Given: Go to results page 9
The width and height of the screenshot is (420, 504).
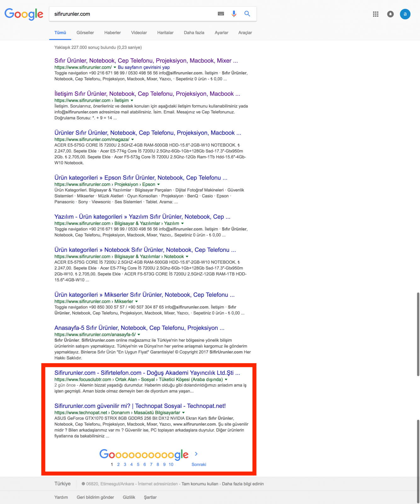Looking at the screenshot, I should pyautogui.click(x=164, y=465).
